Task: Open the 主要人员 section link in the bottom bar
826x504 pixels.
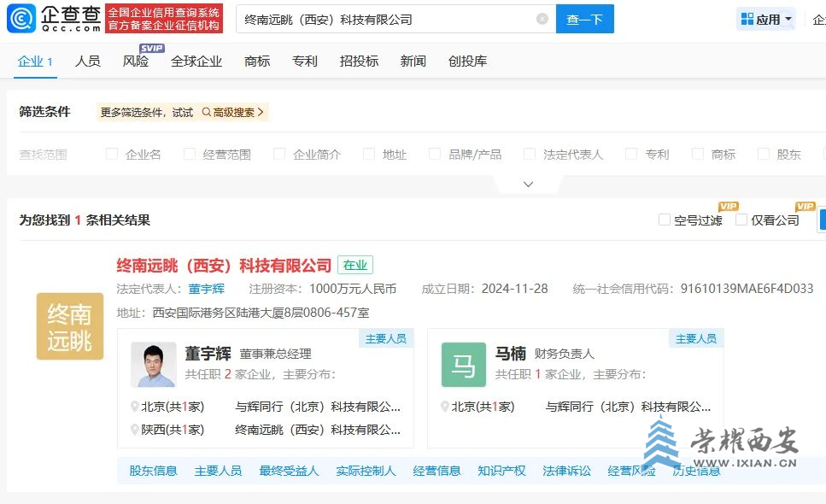Action: pyautogui.click(x=218, y=471)
